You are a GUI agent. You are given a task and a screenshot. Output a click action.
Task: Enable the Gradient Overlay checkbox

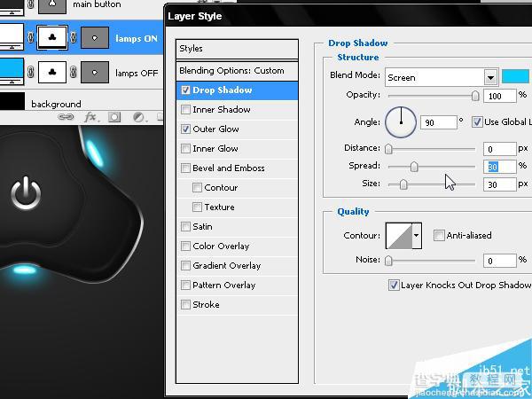tap(185, 266)
